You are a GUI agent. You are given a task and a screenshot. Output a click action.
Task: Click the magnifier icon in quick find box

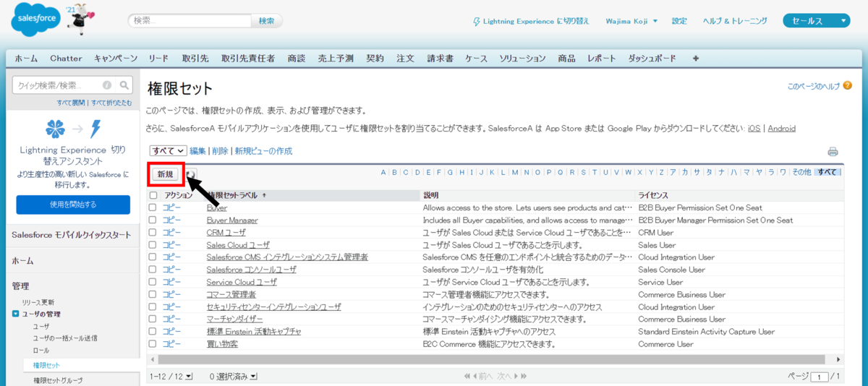click(x=124, y=85)
